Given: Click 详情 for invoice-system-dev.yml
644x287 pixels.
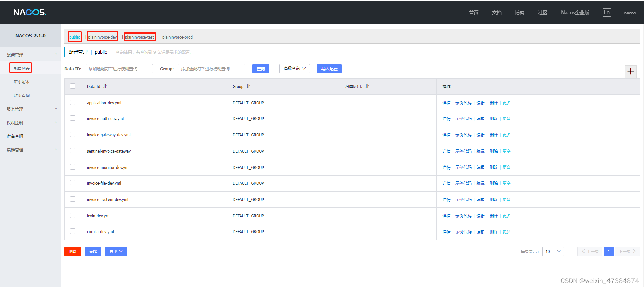Looking at the screenshot, I should 446,200.
